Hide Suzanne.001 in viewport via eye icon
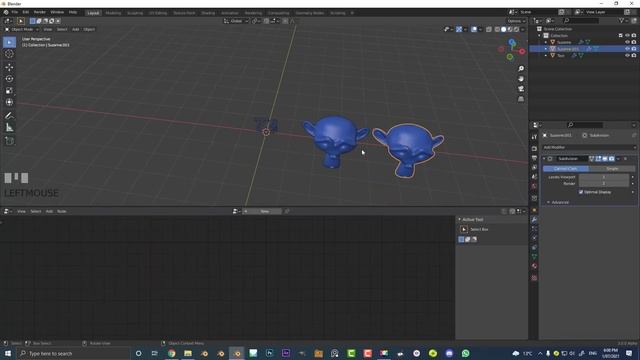 (x=627, y=49)
